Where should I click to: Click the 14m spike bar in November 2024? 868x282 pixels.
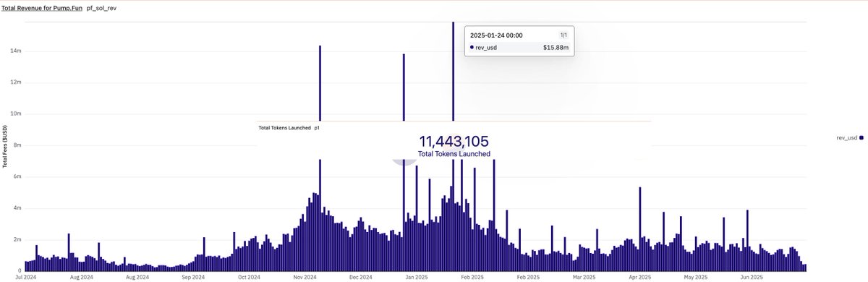[x=320, y=83]
